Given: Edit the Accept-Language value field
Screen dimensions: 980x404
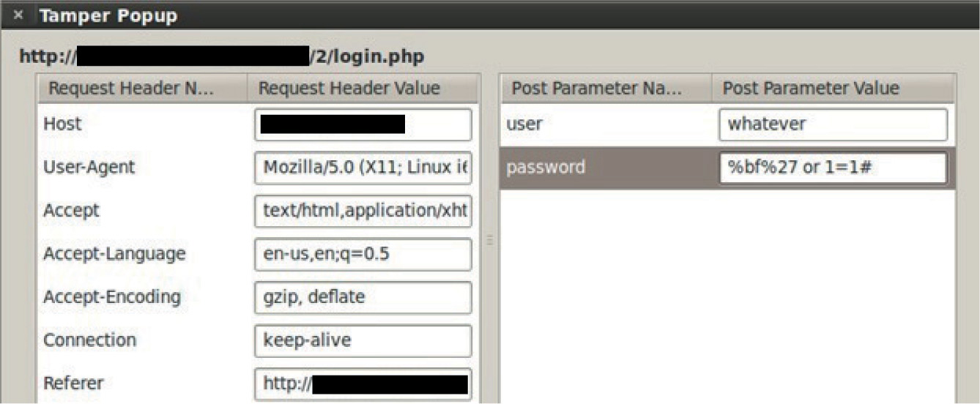Looking at the screenshot, I should [363, 254].
